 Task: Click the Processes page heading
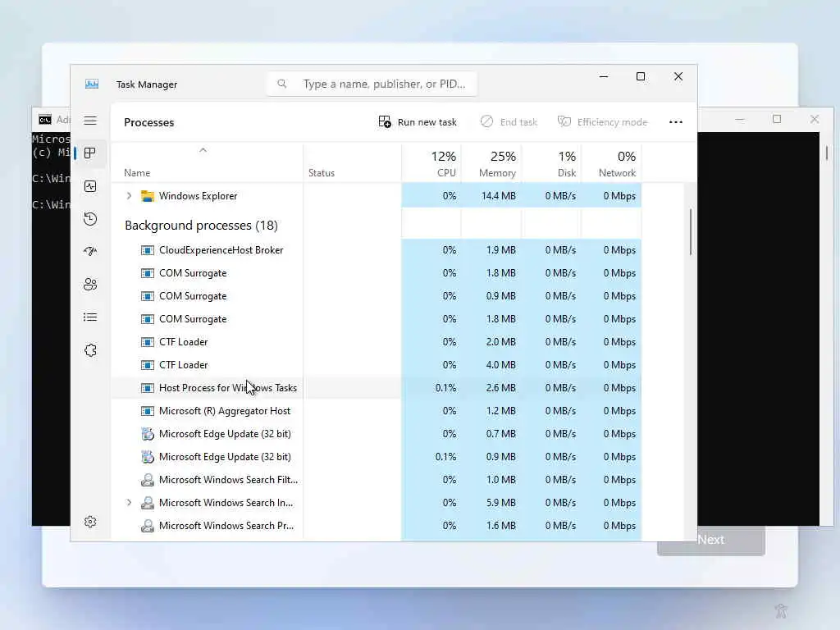pyautogui.click(x=149, y=123)
